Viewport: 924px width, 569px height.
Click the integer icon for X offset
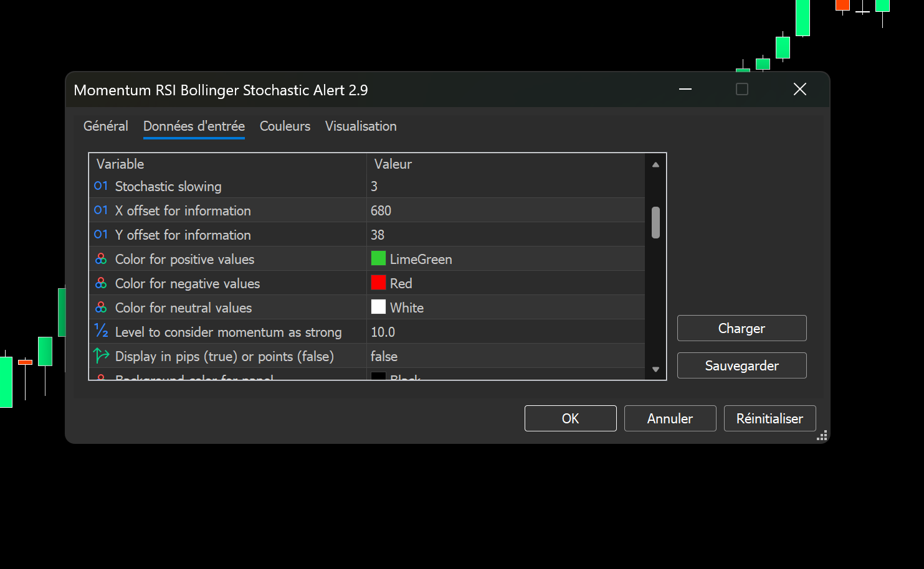click(101, 210)
